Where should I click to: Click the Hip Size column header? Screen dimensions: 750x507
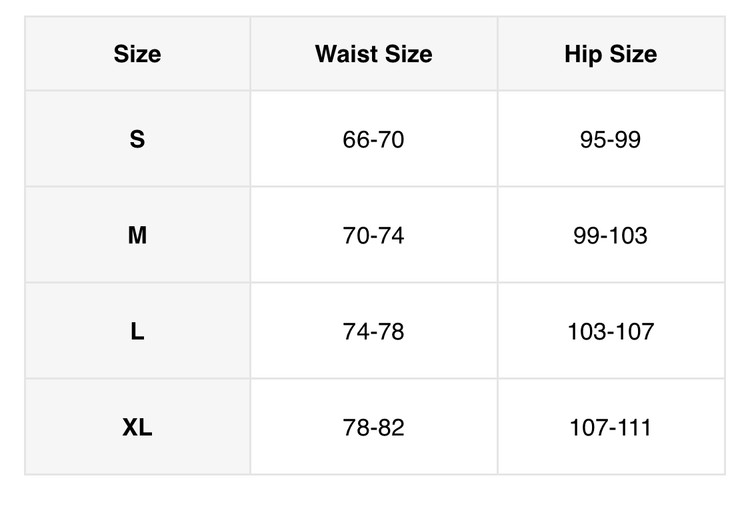(610, 54)
